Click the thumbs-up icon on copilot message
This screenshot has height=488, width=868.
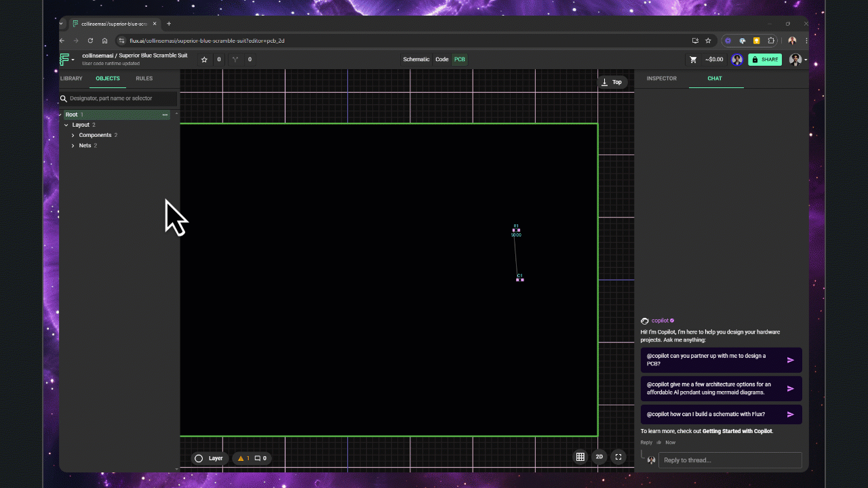point(658,443)
